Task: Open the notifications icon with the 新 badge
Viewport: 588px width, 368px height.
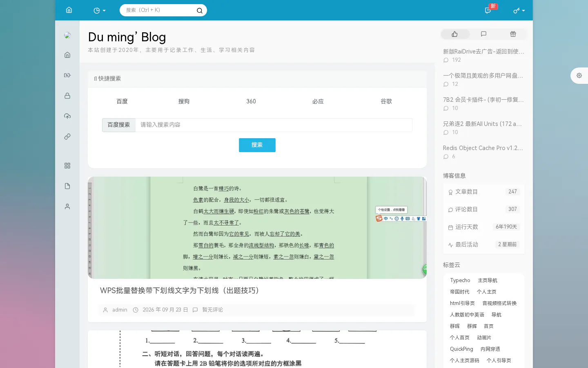Action: pos(488,10)
